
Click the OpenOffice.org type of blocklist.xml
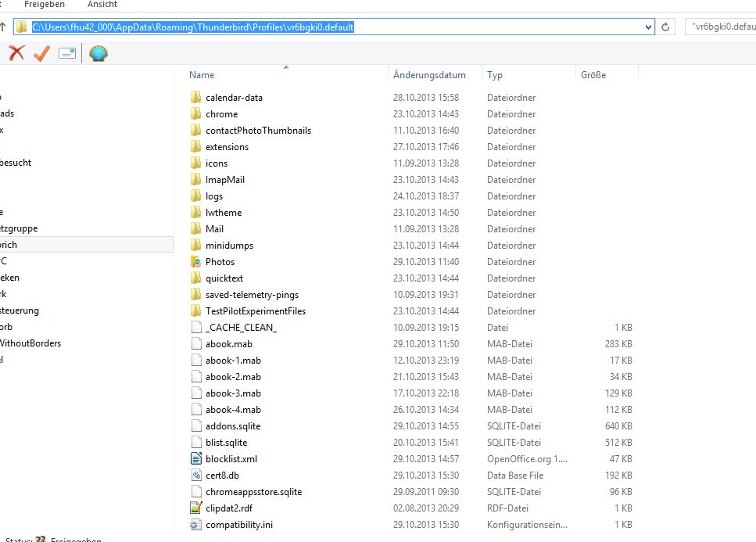coord(527,458)
